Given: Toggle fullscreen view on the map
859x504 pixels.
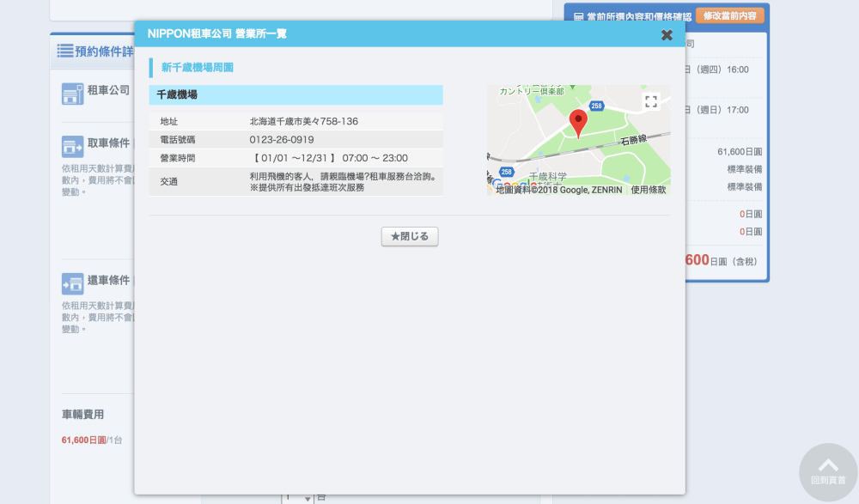Looking at the screenshot, I should 651,101.
